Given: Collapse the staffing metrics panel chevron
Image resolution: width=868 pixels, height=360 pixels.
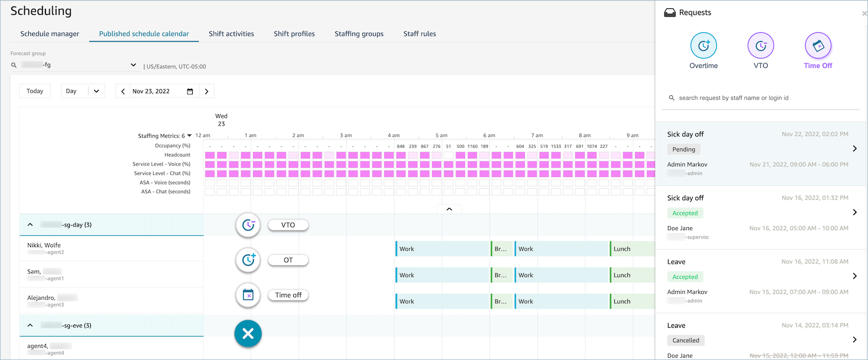Looking at the screenshot, I should (449, 209).
